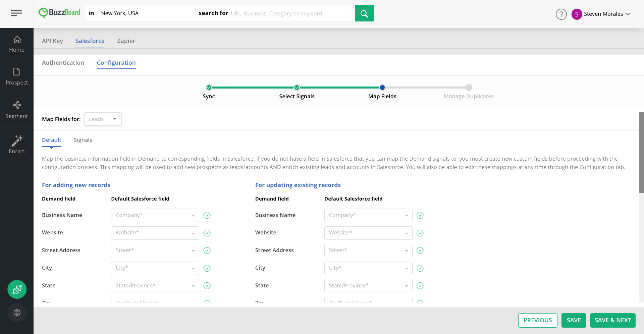Click the For updating existing records heading

(x=298, y=185)
